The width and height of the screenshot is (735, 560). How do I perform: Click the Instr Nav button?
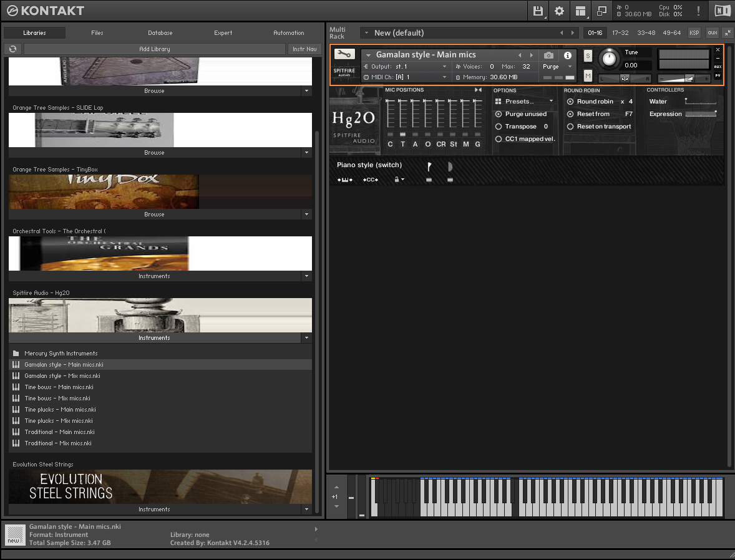304,49
